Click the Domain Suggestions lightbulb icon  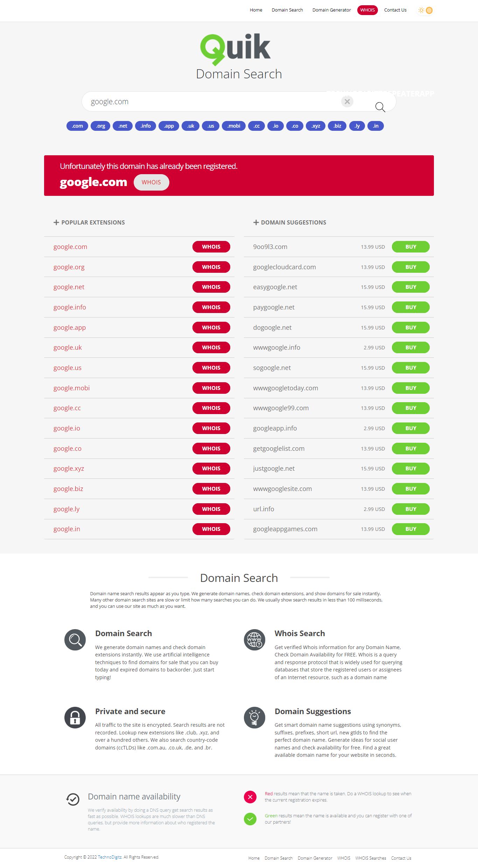pyautogui.click(x=254, y=718)
